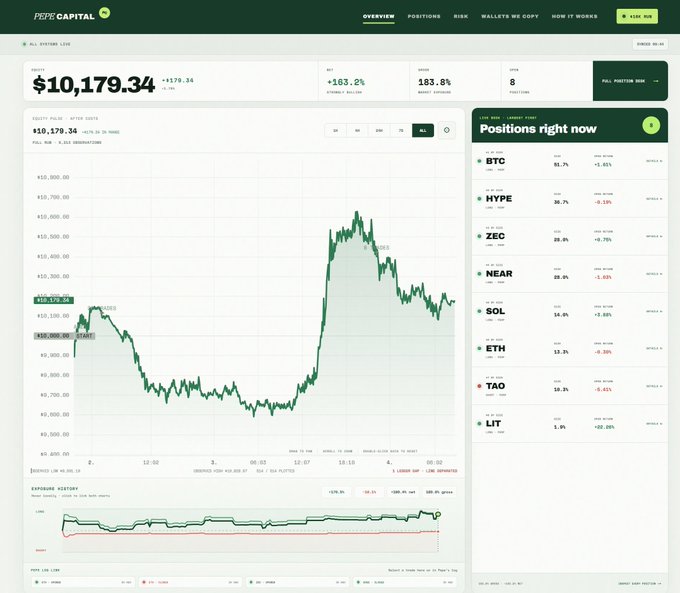Viewport: 680px width, 593px height.
Task: Click the 183.8% gross exposure value
Action: pos(434,82)
